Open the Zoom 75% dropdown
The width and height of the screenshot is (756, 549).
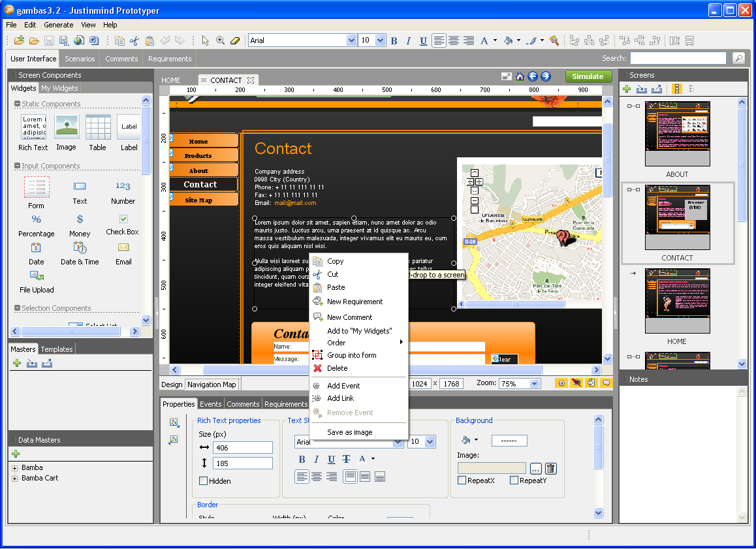pos(534,384)
